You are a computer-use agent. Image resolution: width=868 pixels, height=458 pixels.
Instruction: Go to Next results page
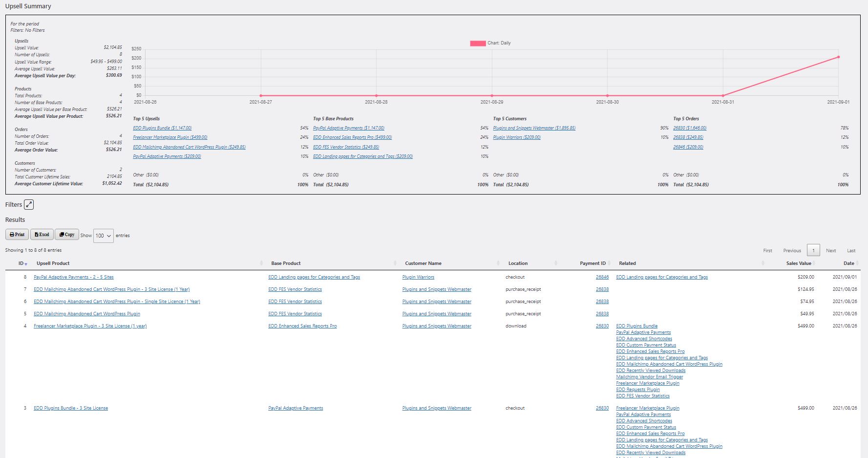pyautogui.click(x=831, y=251)
